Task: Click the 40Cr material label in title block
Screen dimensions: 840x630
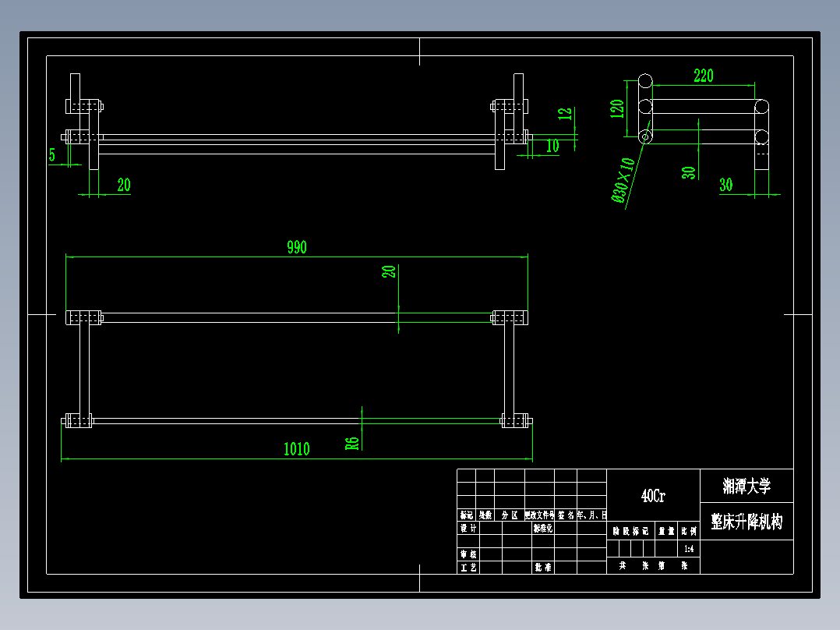Action: coord(652,495)
